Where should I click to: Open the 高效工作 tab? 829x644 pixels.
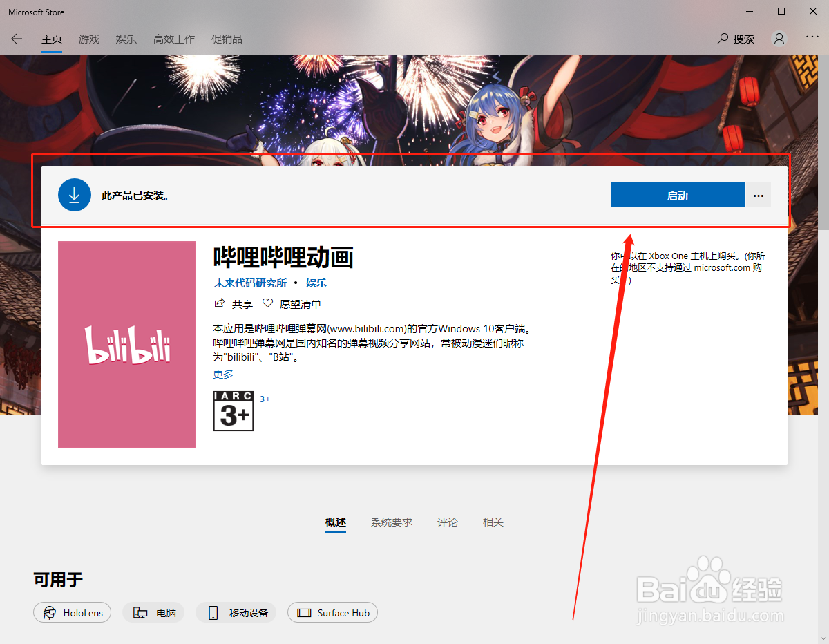click(x=174, y=39)
